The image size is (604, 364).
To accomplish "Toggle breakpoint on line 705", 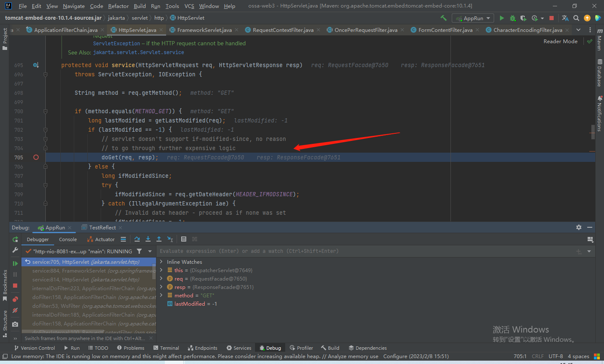I will click(x=36, y=157).
